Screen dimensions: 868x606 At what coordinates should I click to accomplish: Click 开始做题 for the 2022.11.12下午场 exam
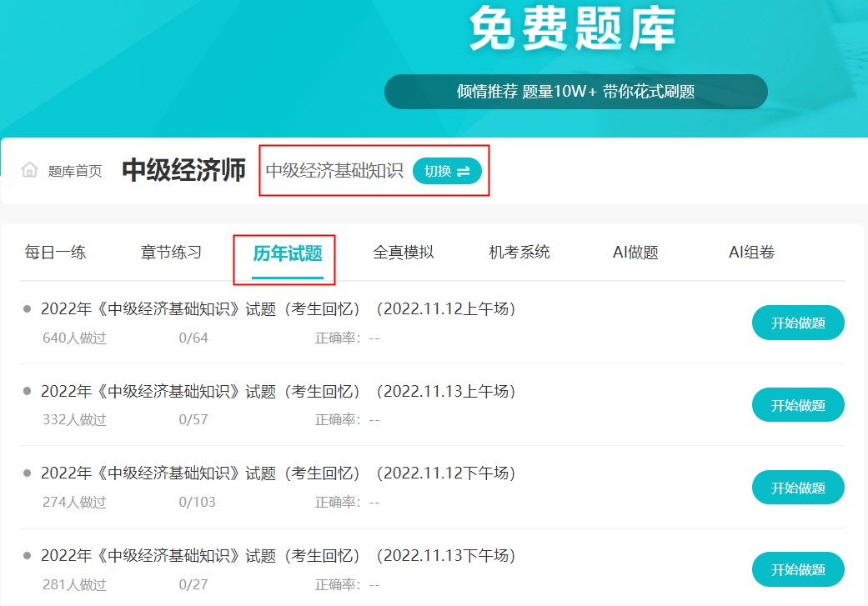[x=798, y=488]
